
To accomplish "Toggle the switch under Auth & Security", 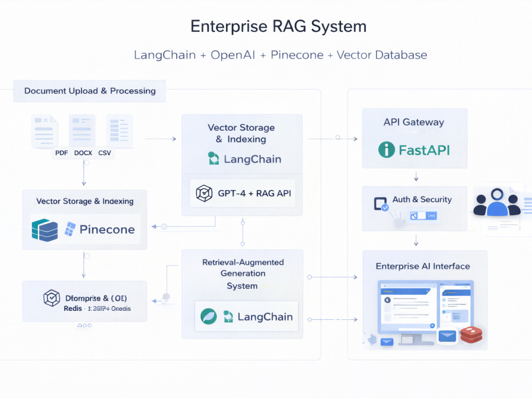I will tap(423, 216).
